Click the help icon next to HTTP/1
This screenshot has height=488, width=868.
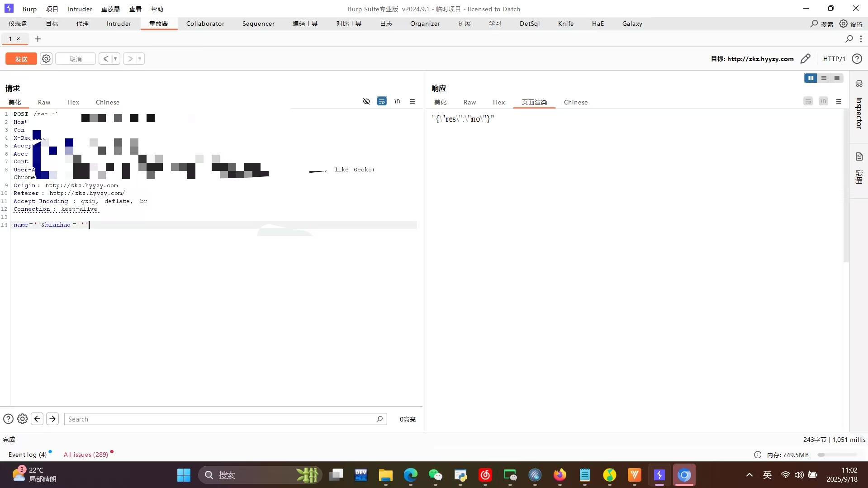tap(857, 59)
